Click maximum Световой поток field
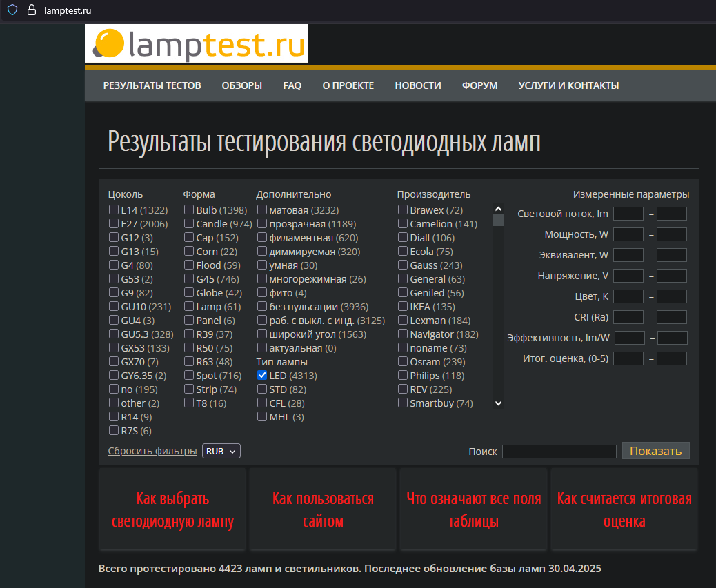Screen dimensions: 716x588 (672, 214)
